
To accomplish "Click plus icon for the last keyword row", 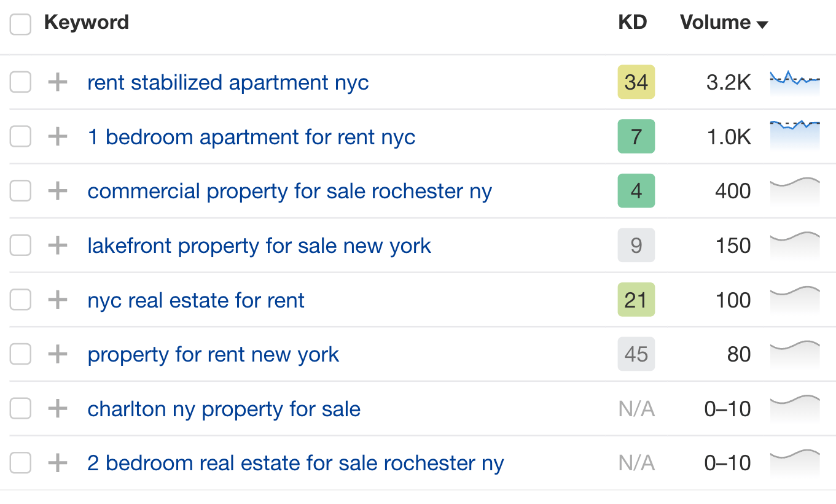I will point(57,463).
